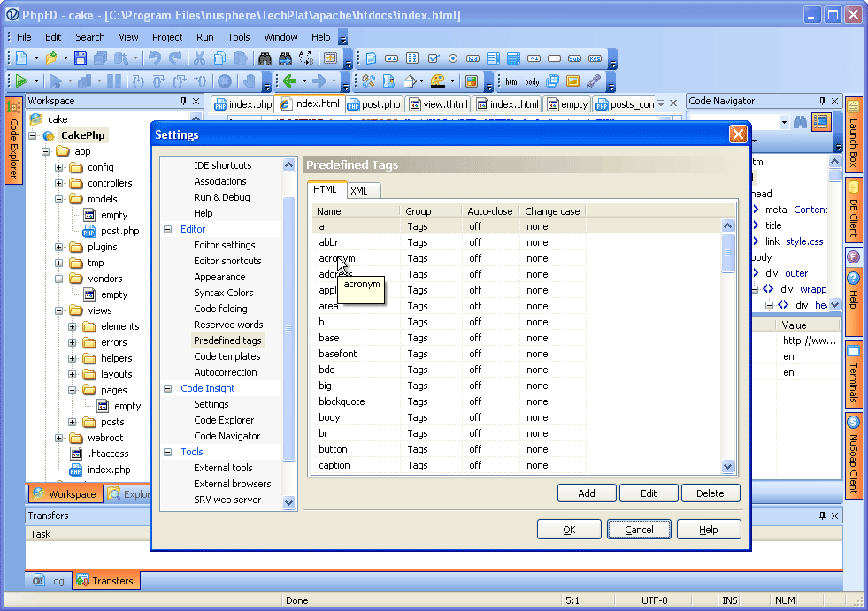Image resolution: width=868 pixels, height=611 pixels.
Task: Click the color palette toolbar icon
Action: [x=438, y=81]
